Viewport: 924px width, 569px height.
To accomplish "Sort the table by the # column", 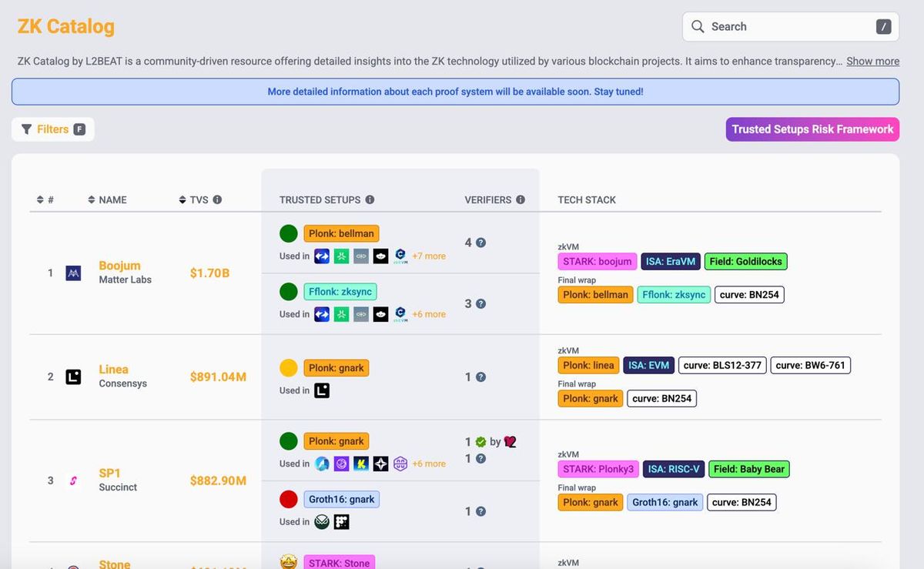I will coord(45,199).
